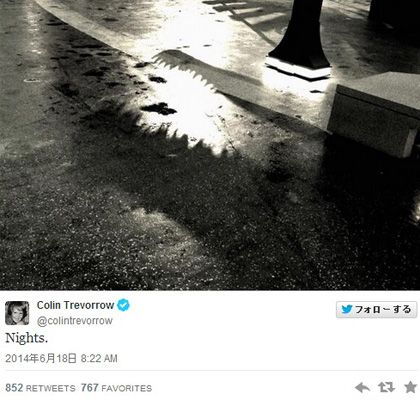Screen dimensions: 420x400
Task: Favorite the tweet with the star icon
Action: tap(410, 387)
